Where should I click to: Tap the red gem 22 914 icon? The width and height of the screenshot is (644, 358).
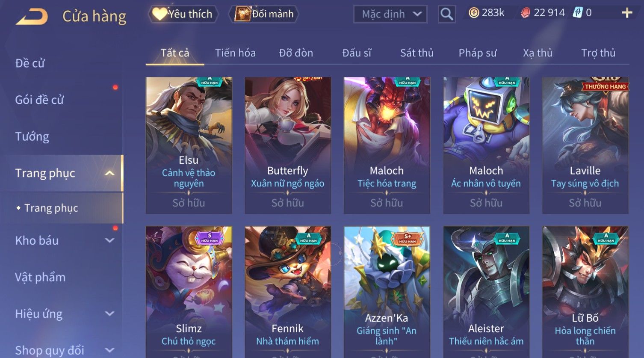(525, 13)
